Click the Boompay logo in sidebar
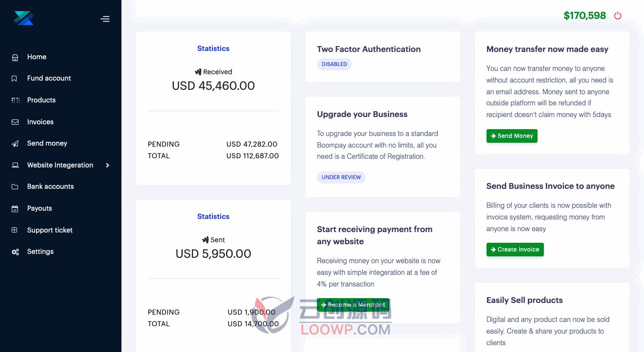Viewport: 644px width, 352px height. [x=23, y=18]
